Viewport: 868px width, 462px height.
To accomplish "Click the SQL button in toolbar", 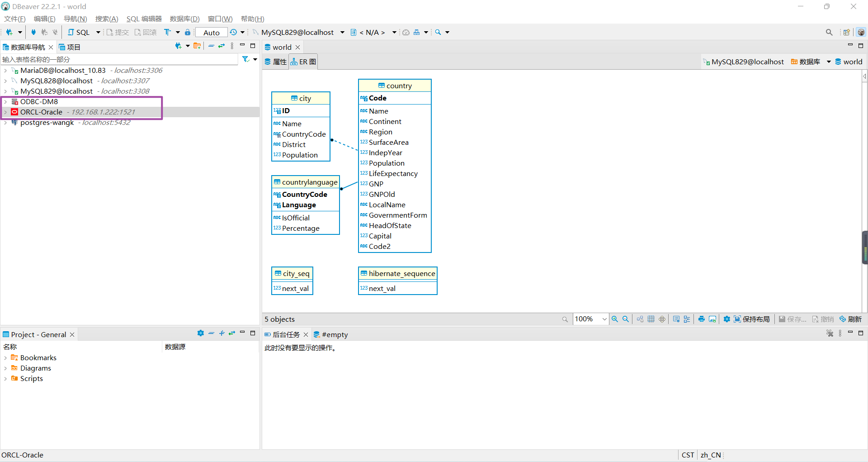I will 79,32.
